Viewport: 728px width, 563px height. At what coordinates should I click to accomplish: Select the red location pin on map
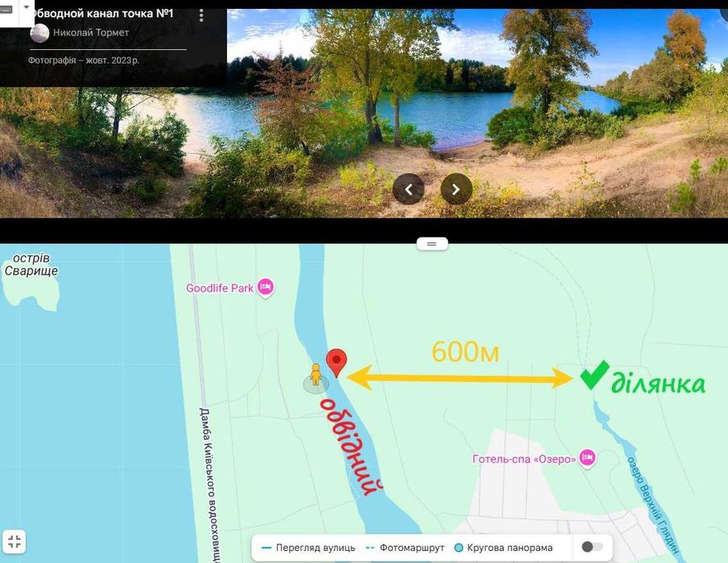click(x=337, y=362)
